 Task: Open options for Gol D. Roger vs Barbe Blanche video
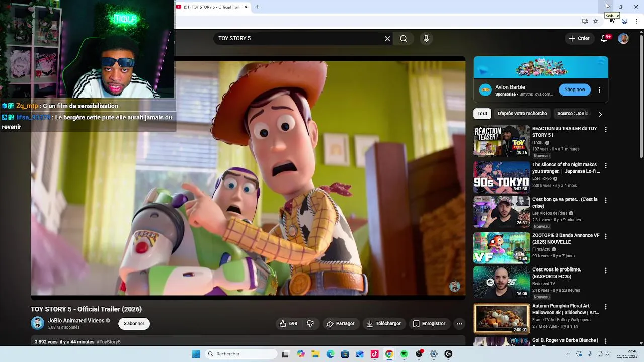click(606, 341)
